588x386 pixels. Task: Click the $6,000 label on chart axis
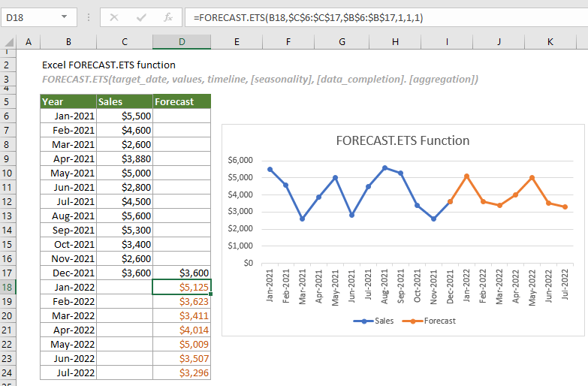(241, 160)
